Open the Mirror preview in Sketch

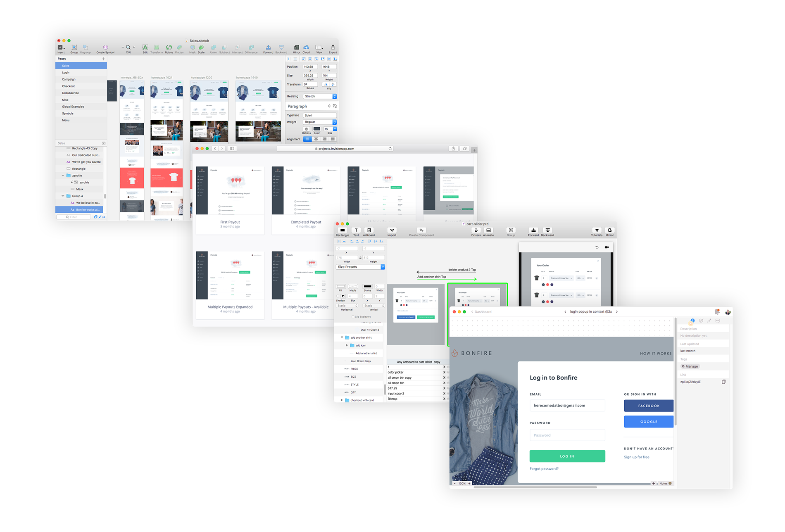click(x=297, y=47)
